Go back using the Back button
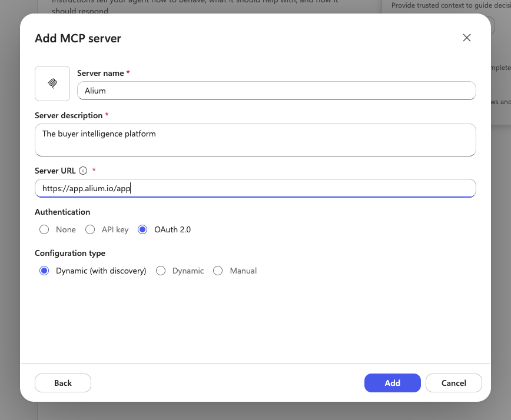 coord(63,383)
